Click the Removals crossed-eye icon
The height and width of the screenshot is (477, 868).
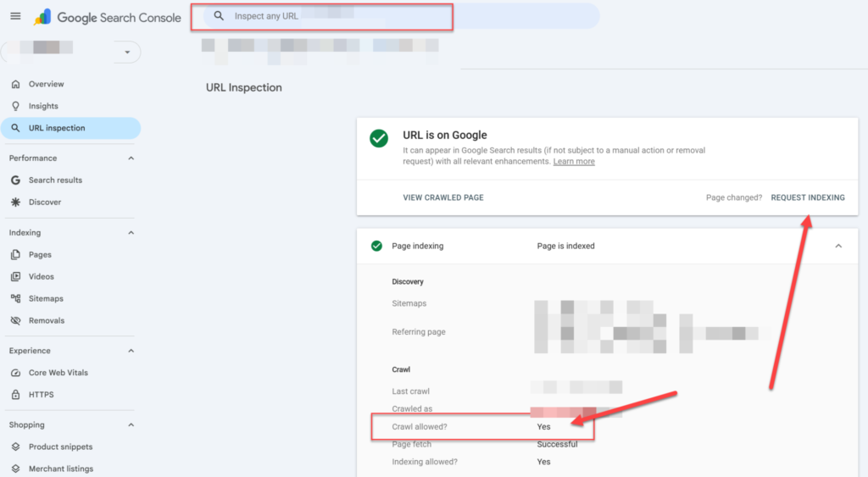click(15, 320)
